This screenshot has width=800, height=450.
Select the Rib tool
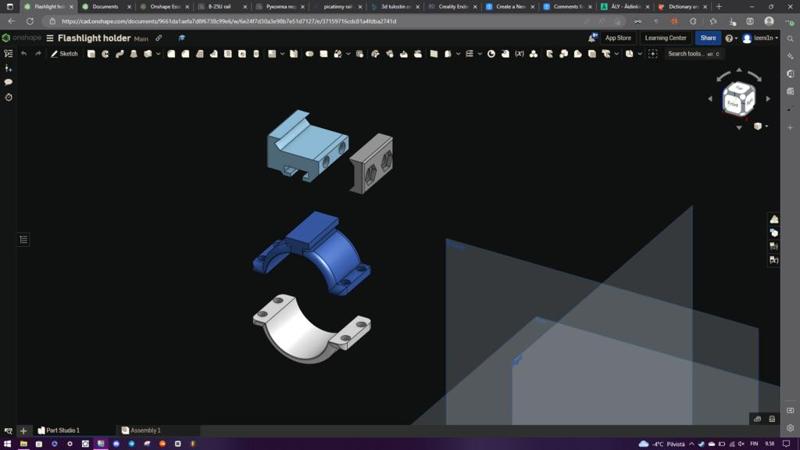tap(214, 54)
